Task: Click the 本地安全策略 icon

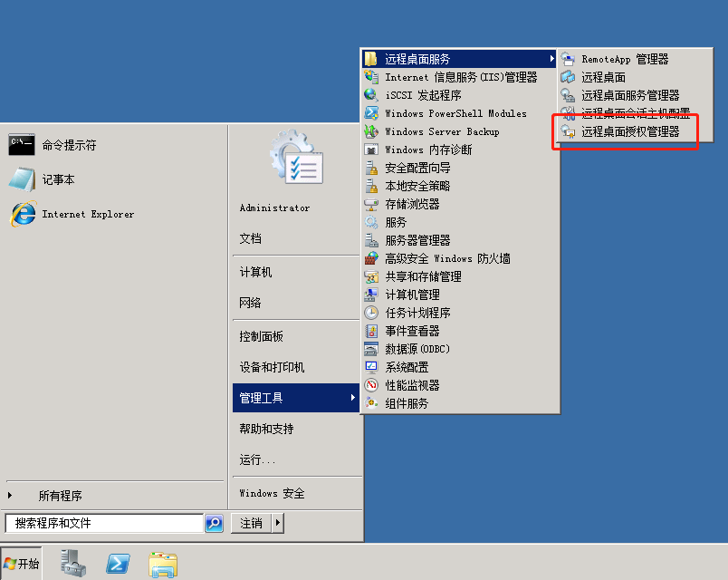Action: point(370,186)
